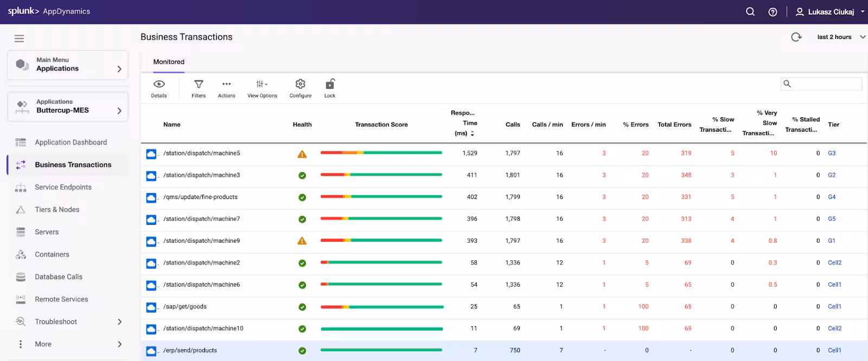This screenshot has width=868, height=361.
Task: Open the G3 tier link
Action: click(832, 153)
